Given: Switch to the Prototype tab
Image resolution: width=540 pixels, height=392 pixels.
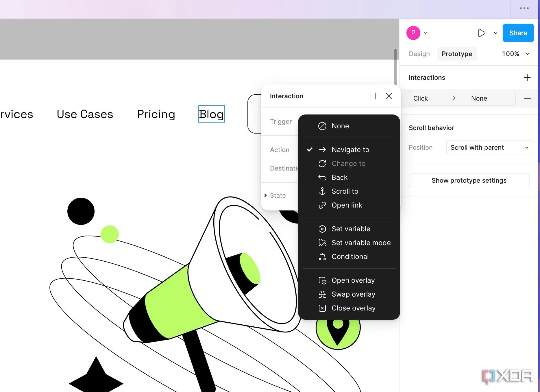Looking at the screenshot, I should click(457, 54).
